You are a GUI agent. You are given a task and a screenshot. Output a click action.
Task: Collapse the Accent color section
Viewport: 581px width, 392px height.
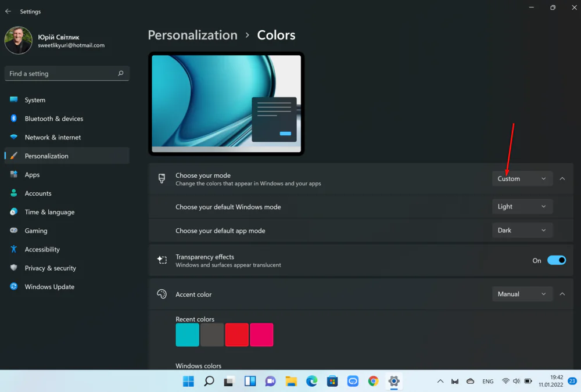pos(562,294)
